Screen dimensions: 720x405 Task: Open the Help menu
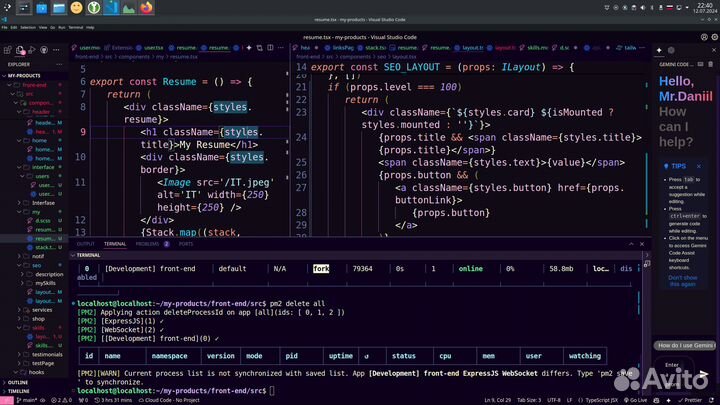click(x=90, y=28)
